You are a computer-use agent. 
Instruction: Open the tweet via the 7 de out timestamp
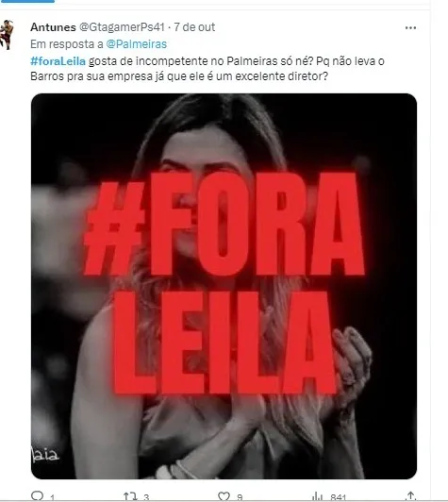pyautogui.click(x=194, y=27)
